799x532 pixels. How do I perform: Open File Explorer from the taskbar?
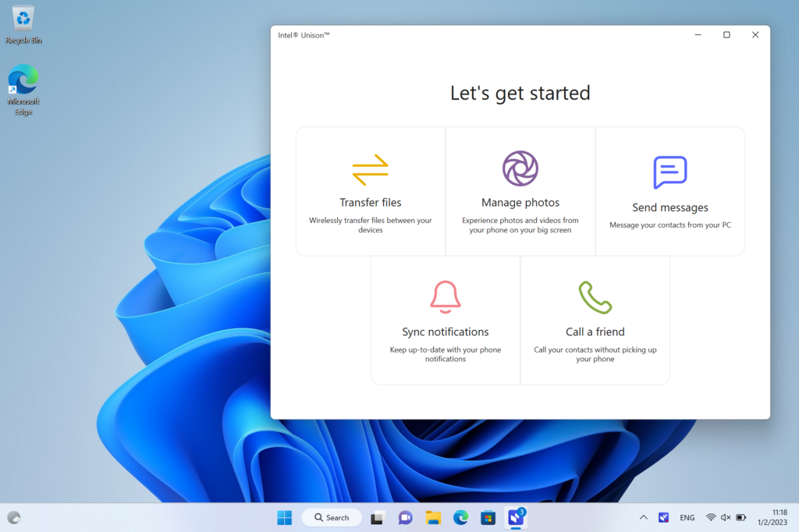(x=433, y=518)
